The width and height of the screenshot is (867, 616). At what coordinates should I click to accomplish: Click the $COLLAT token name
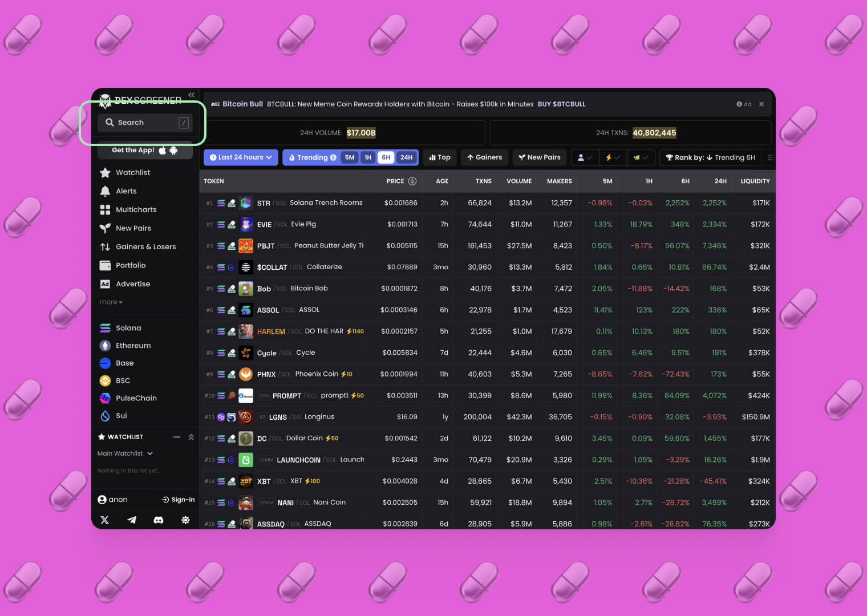272,267
